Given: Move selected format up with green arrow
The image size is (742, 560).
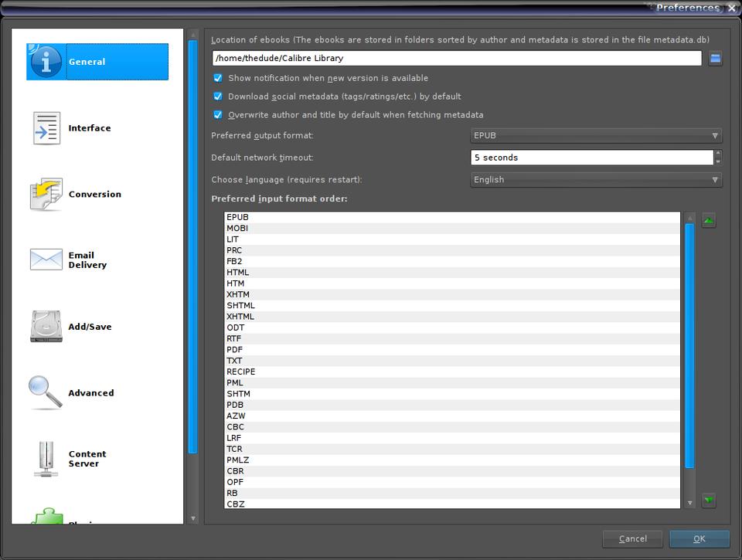Looking at the screenshot, I should [709, 221].
